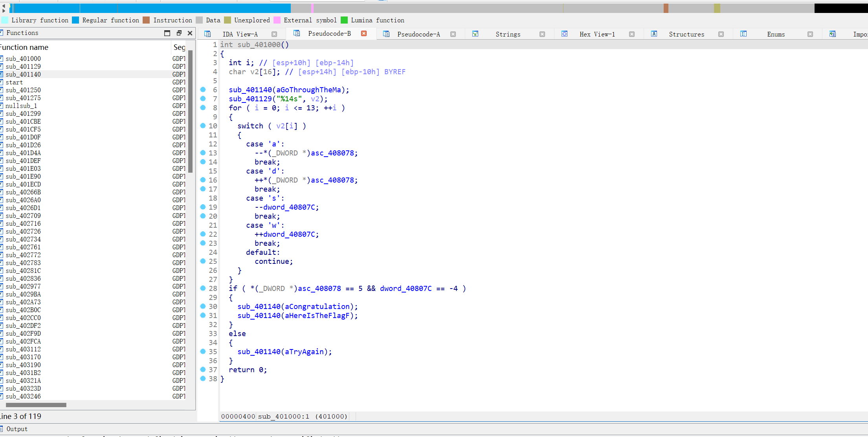Switch to the IDA View-A tab
Image resolution: width=868 pixels, height=437 pixels.
240,34
